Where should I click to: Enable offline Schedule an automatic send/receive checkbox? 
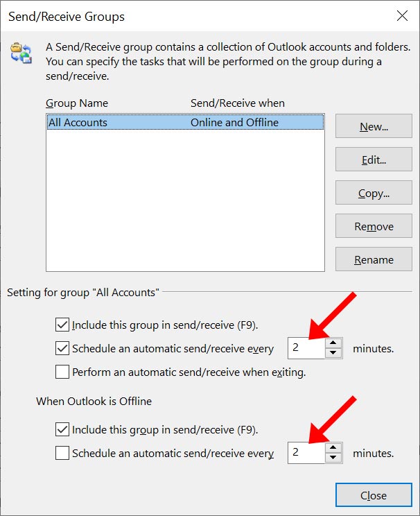(62, 453)
